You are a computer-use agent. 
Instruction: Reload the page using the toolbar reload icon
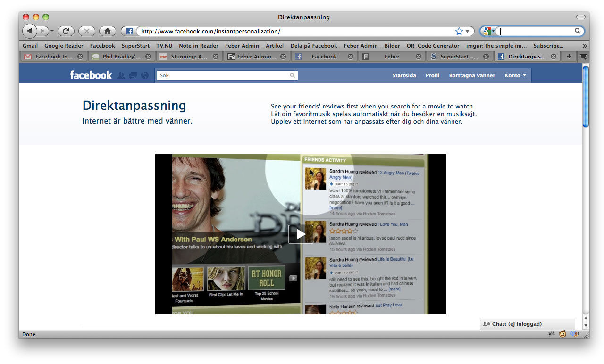point(66,31)
